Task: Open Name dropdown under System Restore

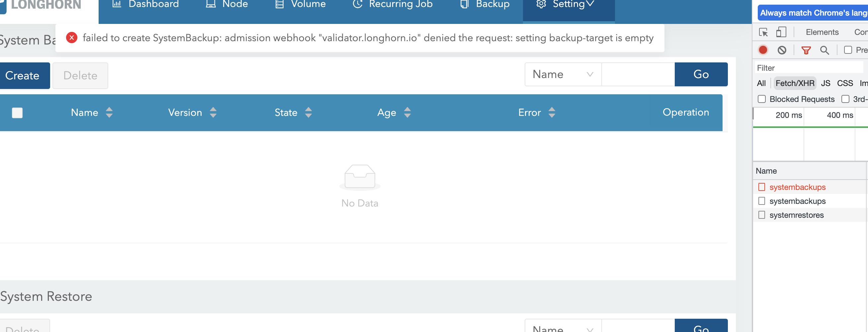Action: coord(563,329)
